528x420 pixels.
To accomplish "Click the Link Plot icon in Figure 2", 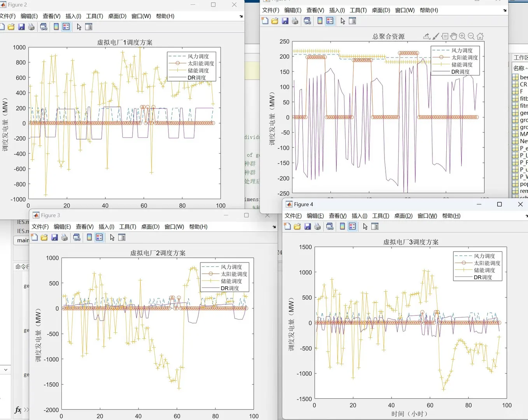I will (x=44, y=27).
